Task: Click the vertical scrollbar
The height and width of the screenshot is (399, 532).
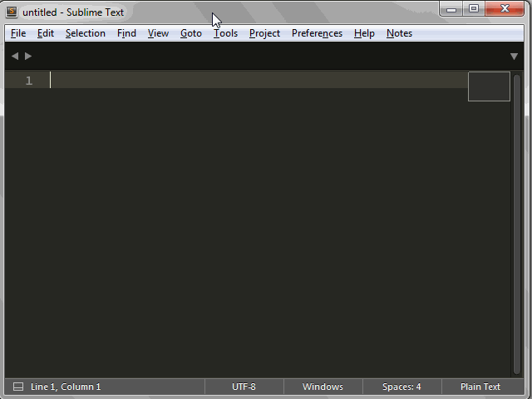Action: (x=517, y=224)
